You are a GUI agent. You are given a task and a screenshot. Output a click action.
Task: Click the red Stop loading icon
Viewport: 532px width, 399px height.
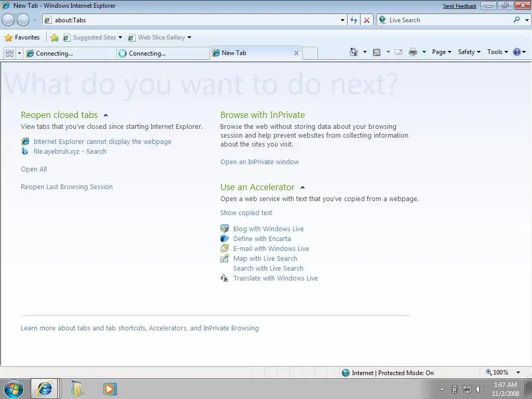(x=367, y=20)
